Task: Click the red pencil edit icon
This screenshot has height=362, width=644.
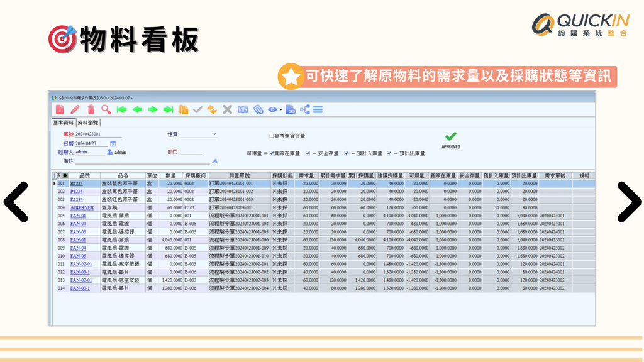Action: pyautogui.click(x=75, y=109)
